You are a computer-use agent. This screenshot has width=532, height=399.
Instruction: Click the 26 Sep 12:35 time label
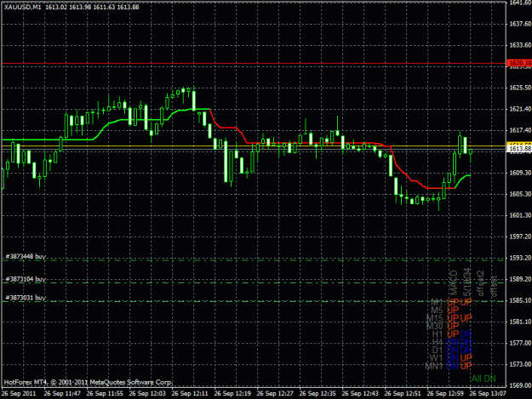317,394
